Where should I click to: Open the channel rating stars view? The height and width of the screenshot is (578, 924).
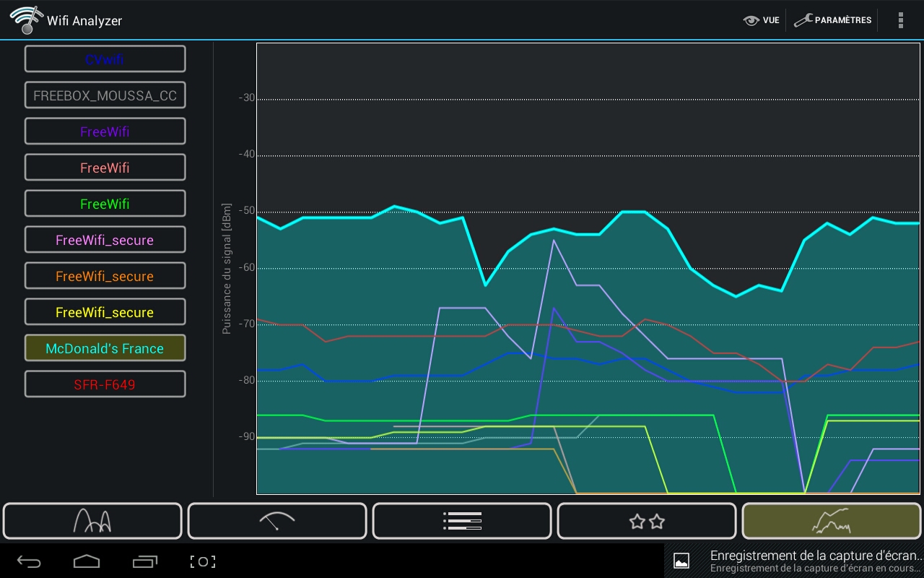coord(647,521)
